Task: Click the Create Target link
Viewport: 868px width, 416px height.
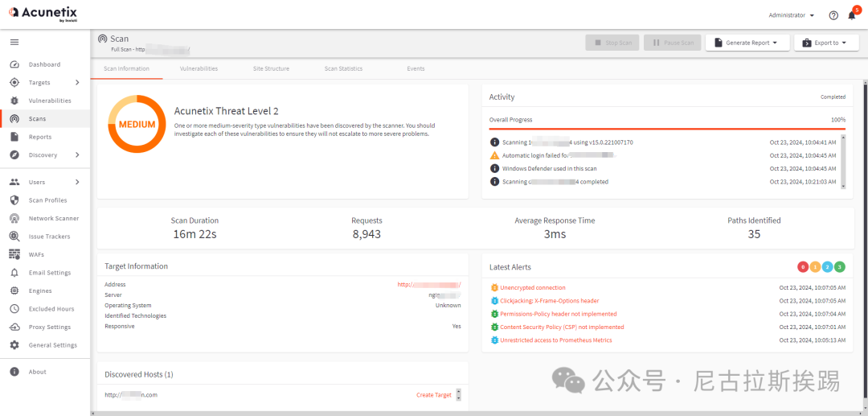Action: (434, 395)
